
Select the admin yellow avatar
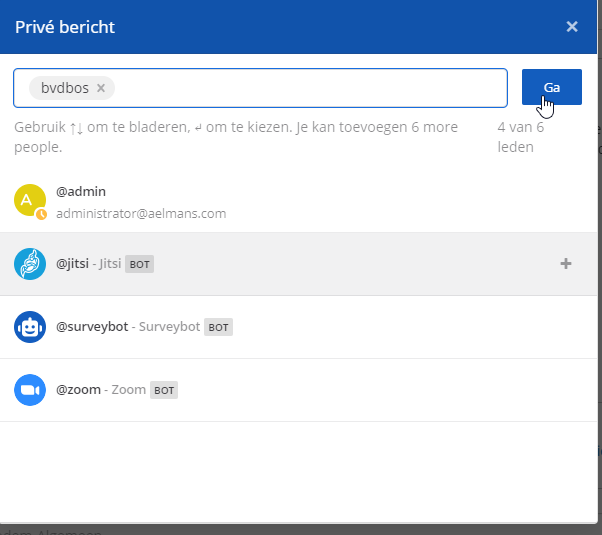(x=30, y=200)
